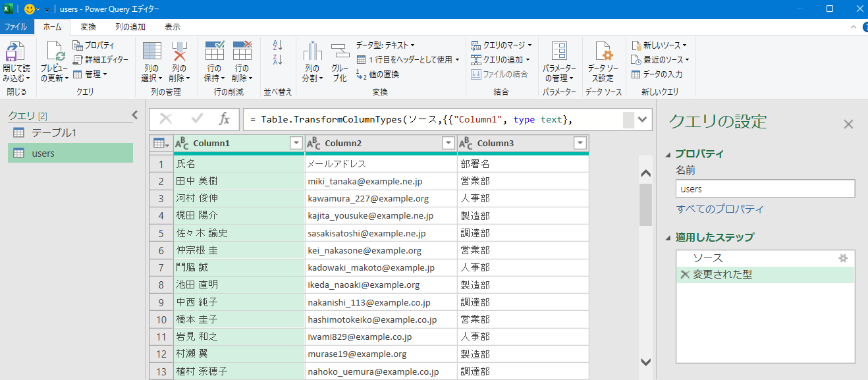
Task: Click Column3 ABC data type icon
Action: [466, 144]
